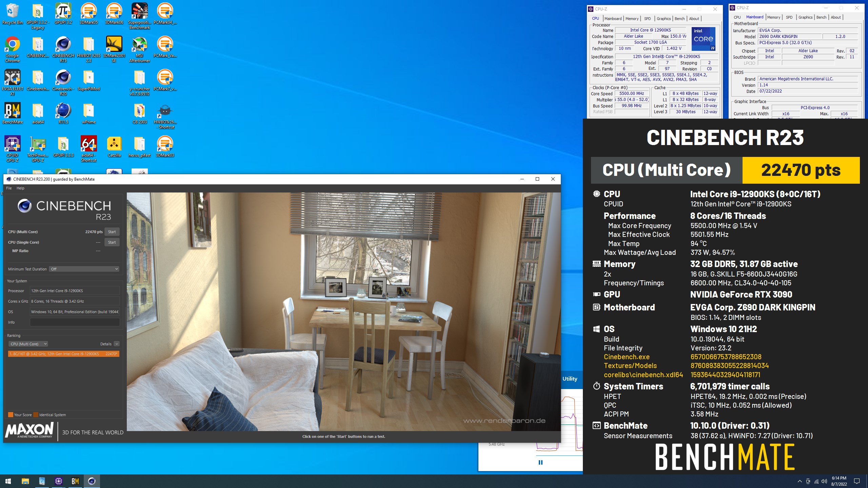This screenshot has width=868, height=488.
Task: Select the GPUPI 3.2 desktop icon
Action: click(x=63, y=14)
